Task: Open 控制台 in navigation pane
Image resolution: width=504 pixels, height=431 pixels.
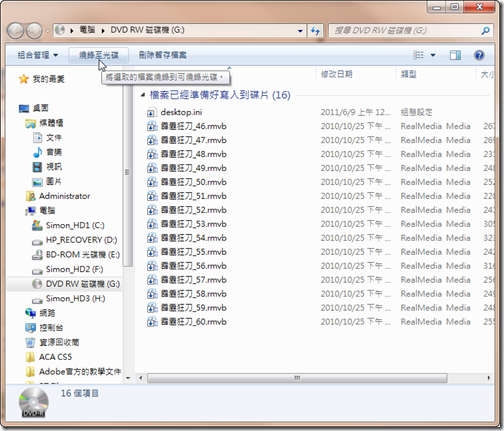Action: click(44, 328)
